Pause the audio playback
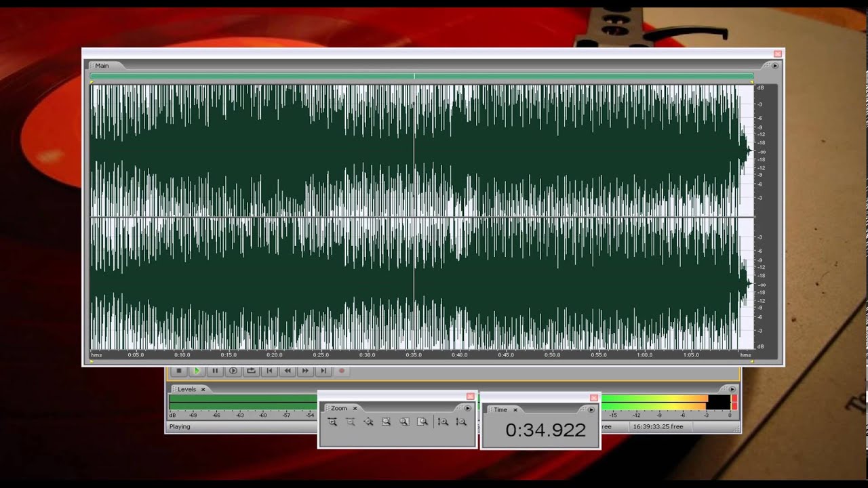Image resolution: width=868 pixels, height=488 pixels. [215, 371]
